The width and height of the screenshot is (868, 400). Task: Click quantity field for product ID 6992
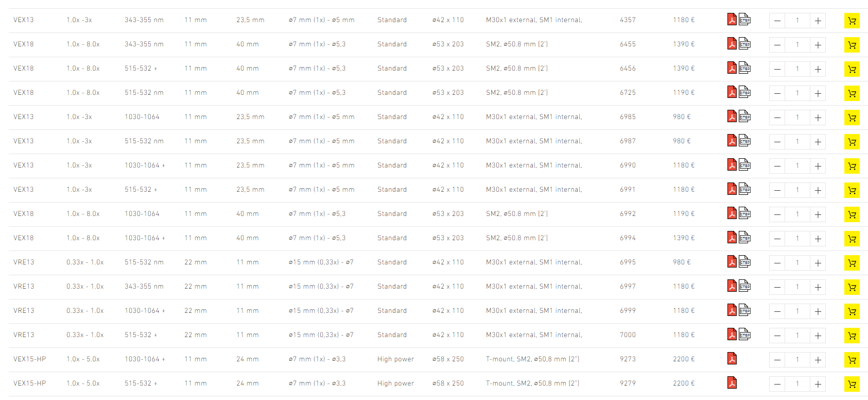[x=797, y=214]
